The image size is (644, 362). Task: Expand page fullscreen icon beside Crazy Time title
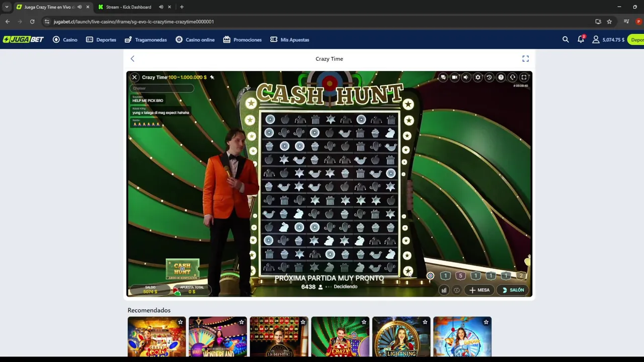point(525,59)
